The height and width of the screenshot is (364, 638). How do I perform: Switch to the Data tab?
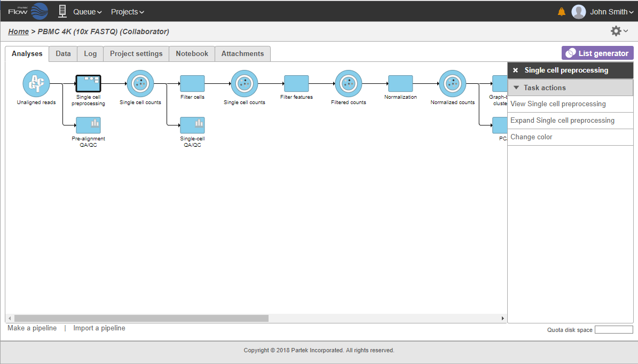[x=63, y=54]
